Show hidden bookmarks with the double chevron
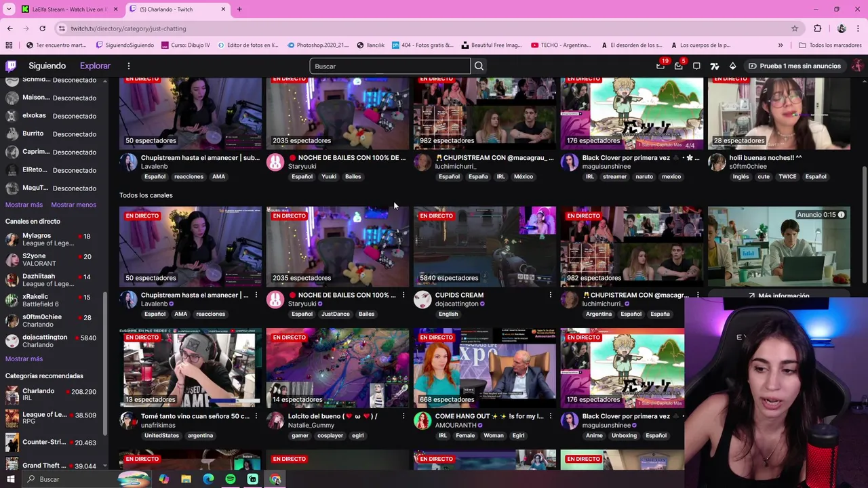The width and height of the screenshot is (868, 488). point(781,45)
